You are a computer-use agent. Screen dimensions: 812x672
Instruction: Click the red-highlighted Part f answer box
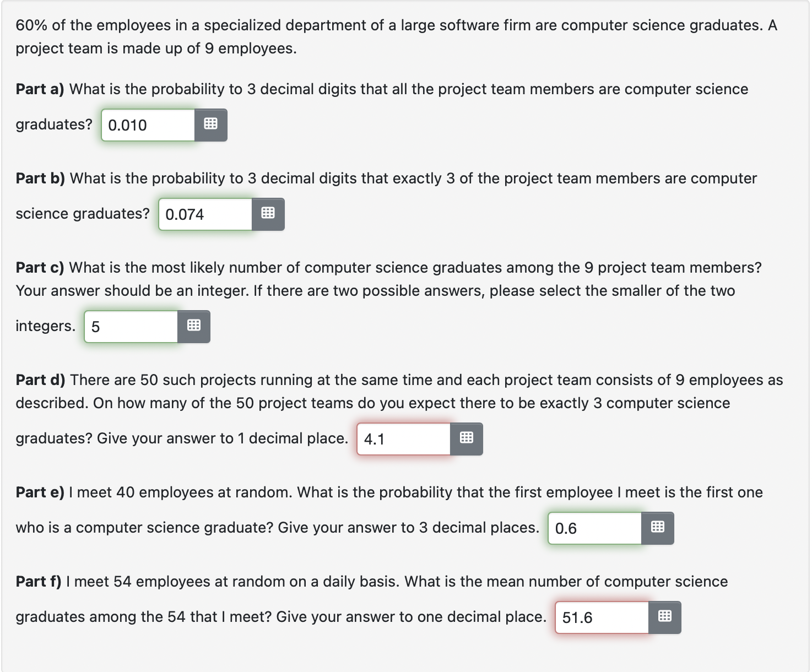coord(602,617)
